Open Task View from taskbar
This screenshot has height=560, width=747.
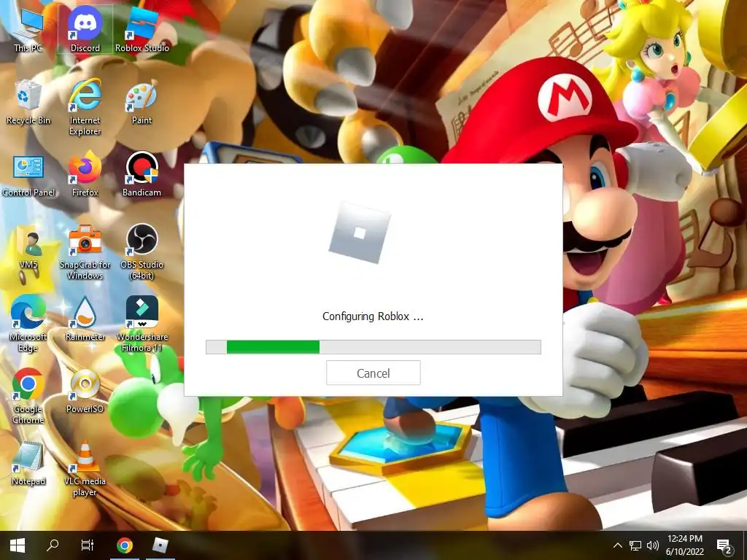(88, 545)
